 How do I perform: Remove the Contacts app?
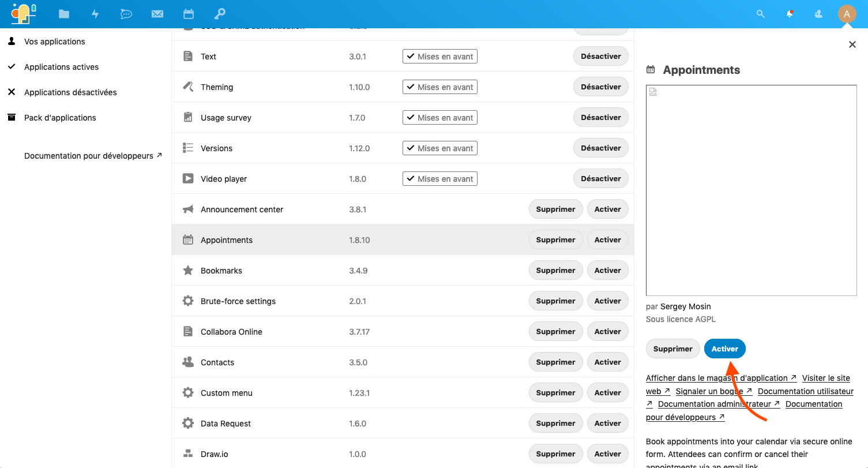tap(556, 362)
